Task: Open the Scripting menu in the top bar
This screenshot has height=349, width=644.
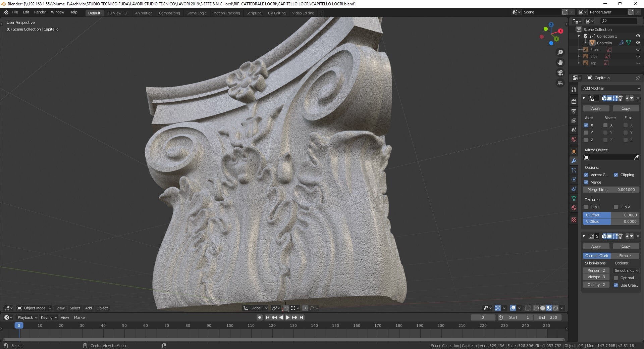Action: (x=254, y=13)
